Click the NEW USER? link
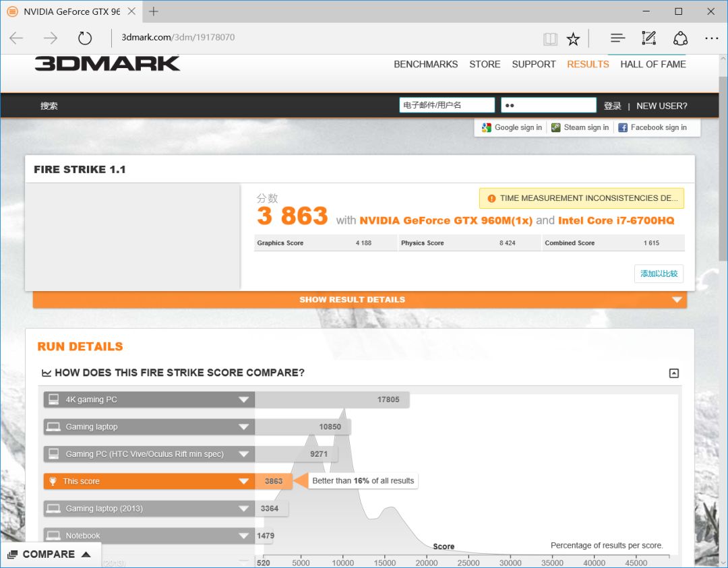 coord(662,106)
